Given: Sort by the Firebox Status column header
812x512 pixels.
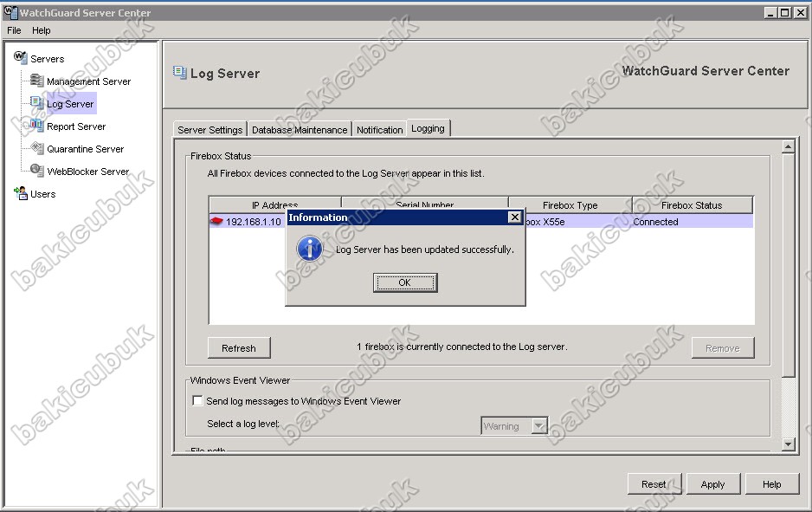Looking at the screenshot, I should click(692, 205).
